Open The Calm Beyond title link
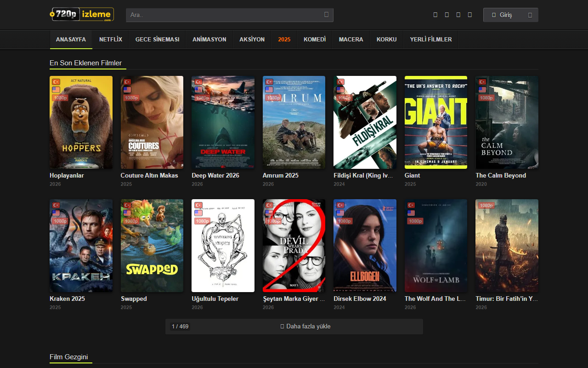The image size is (588, 368). [x=501, y=175]
